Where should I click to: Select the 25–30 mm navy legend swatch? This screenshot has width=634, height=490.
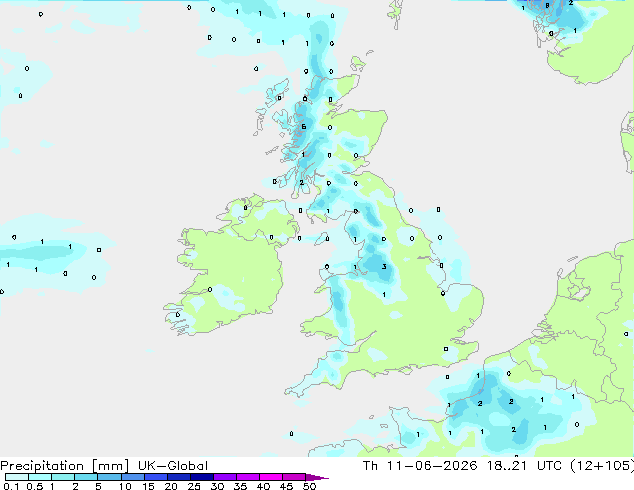[202, 477]
